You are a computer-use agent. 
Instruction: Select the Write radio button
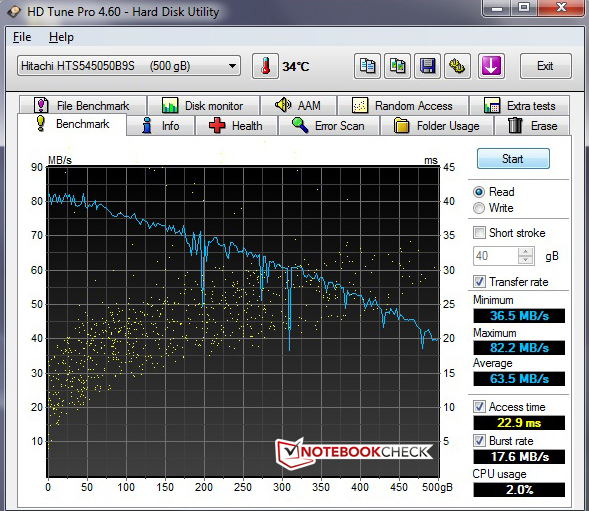click(479, 208)
